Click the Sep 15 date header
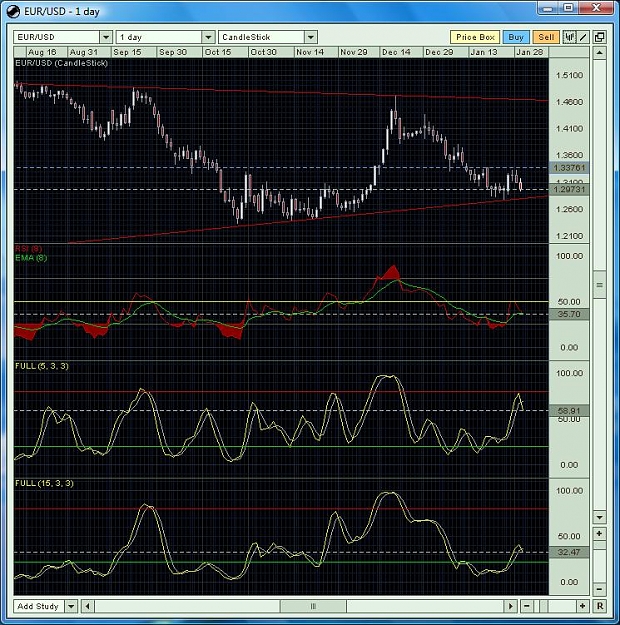 pyautogui.click(x=127, y=52)
